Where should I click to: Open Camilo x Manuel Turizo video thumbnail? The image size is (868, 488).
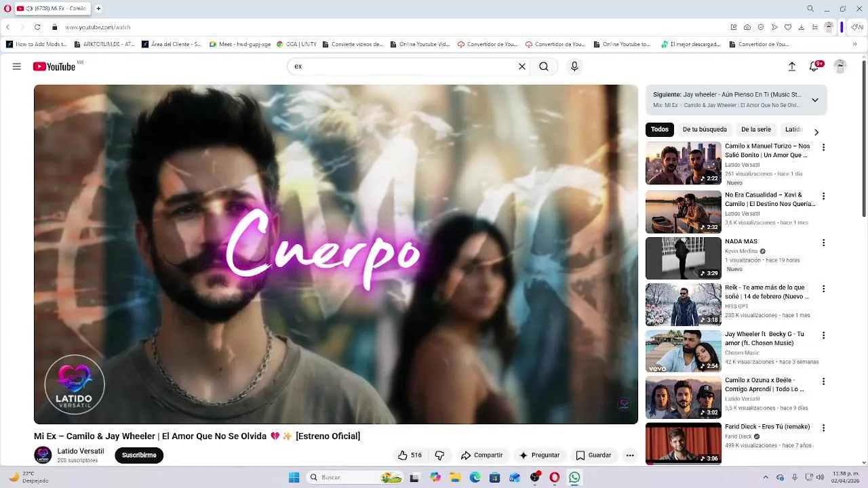tap(684, 163)
